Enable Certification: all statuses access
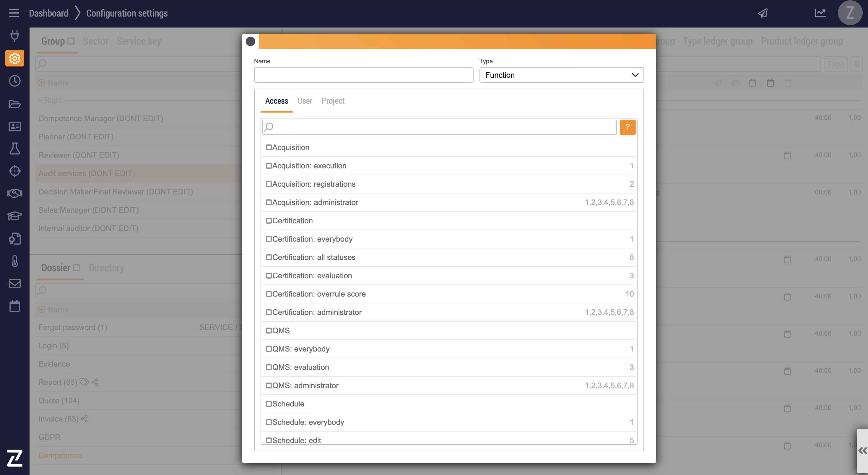868x475 pixels. point(269,257)
